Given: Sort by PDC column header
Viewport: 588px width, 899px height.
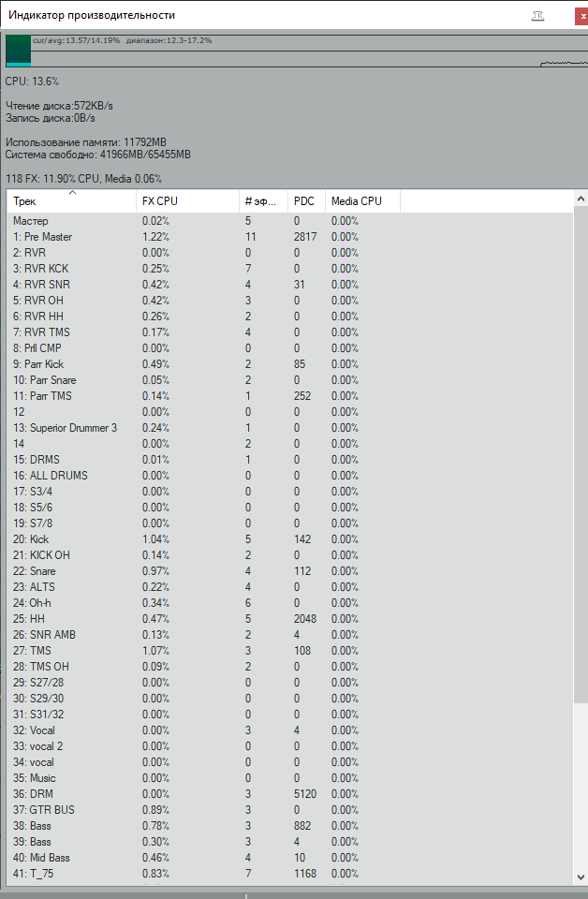Looking at the screenshot, I should tap(305, 201).
